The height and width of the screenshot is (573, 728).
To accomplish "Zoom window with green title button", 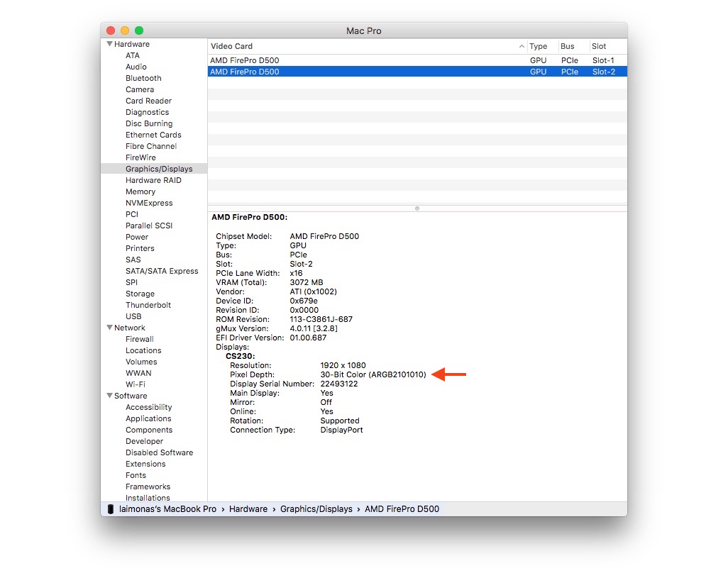I will (139, 30).
